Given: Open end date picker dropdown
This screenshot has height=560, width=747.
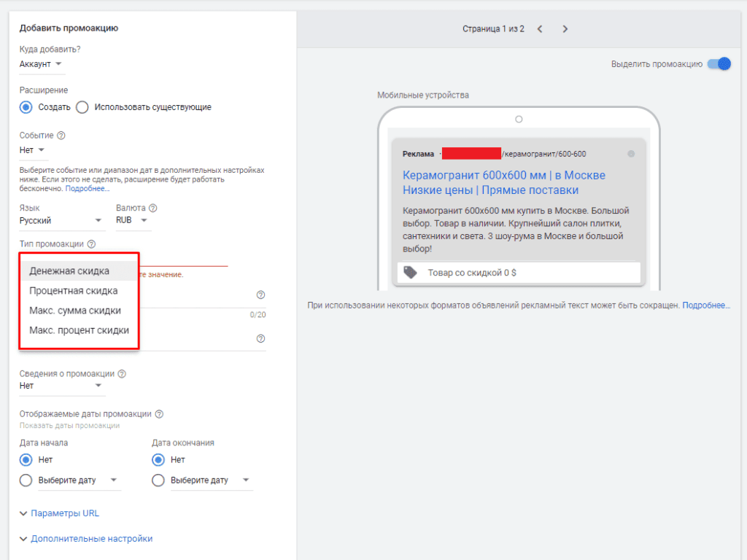Looking at the screenshot, I should [x=211, y=480].
